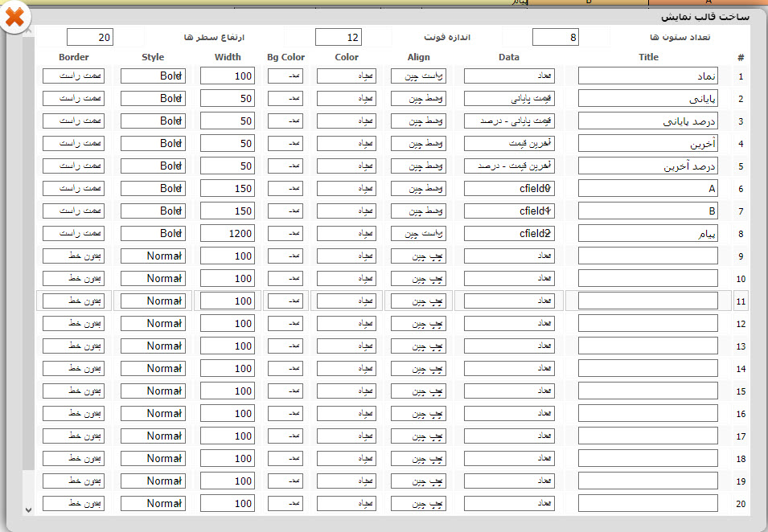The height and width of the screenshot is (532, 768).
Task: Click the Width field showing 150 in row 7
Action: (227, 211)
